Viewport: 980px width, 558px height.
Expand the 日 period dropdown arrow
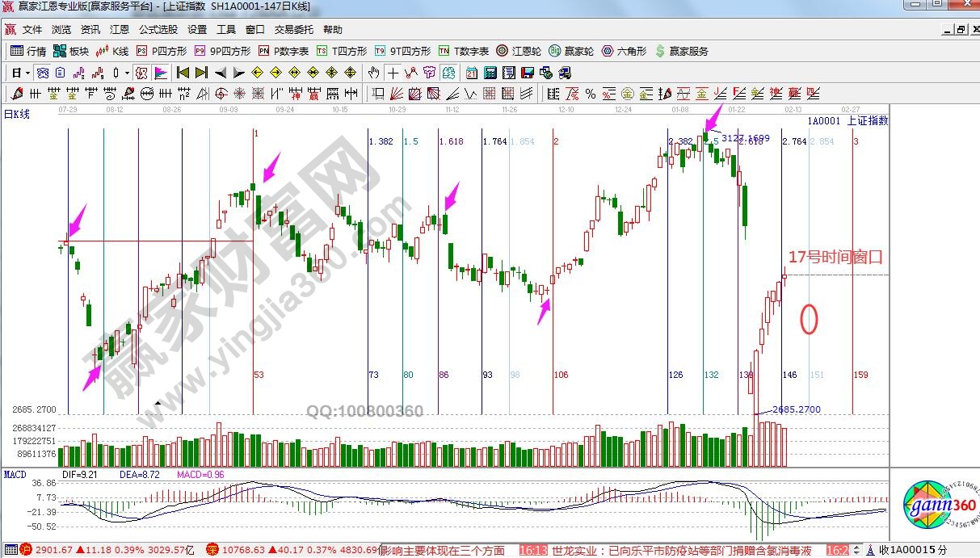(27, 73)
